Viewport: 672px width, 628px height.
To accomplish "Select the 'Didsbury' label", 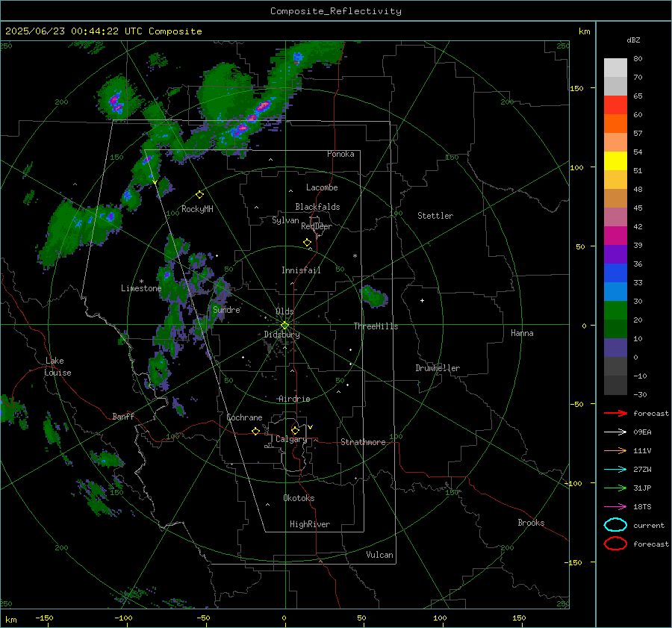I will point(281,335).
